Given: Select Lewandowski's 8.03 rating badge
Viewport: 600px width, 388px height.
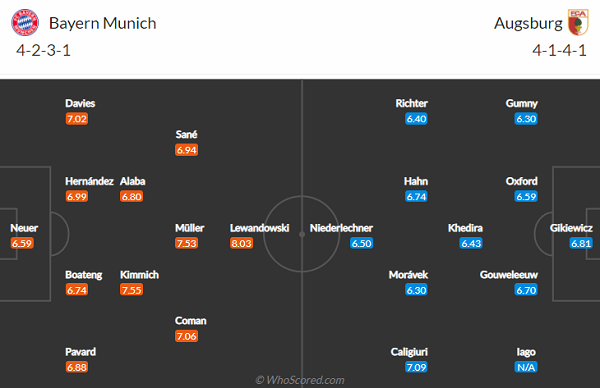Looking at the screenshot, I should pos(241,243).
